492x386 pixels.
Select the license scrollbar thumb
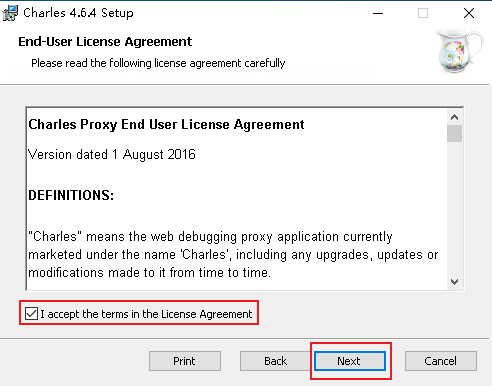tap(454, 134)
